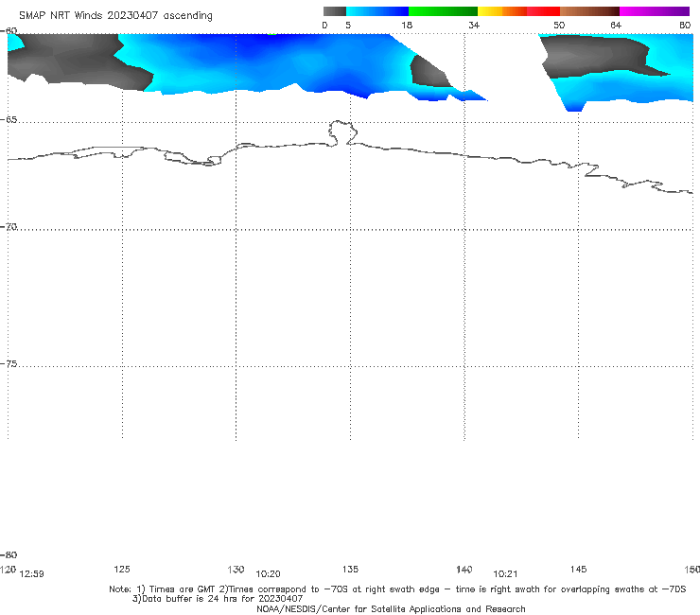Click the note Data buffer is 24 hrs

click(x=218, y=599)
